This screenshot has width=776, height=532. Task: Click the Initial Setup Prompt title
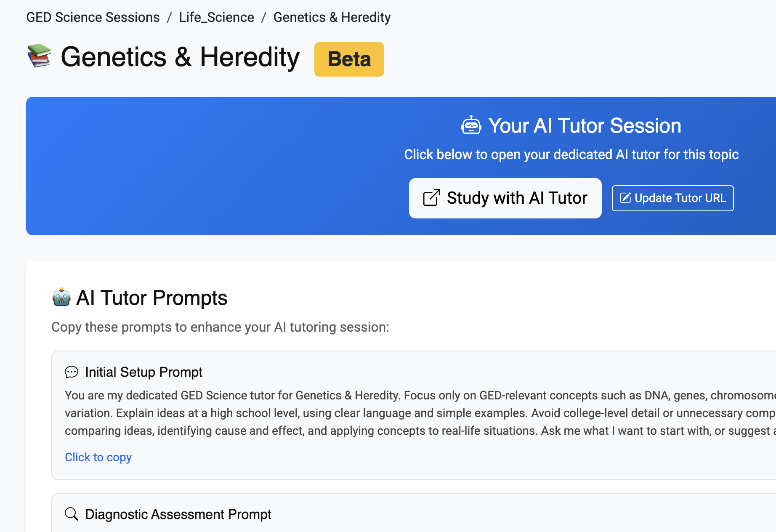(x=144, y=372)
